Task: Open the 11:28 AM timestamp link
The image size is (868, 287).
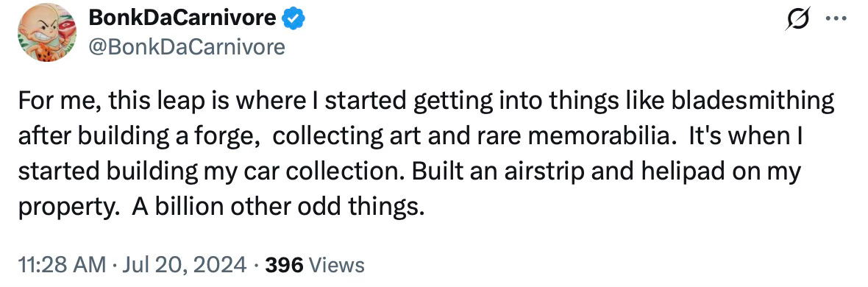Action: click(x=62, y=265)
